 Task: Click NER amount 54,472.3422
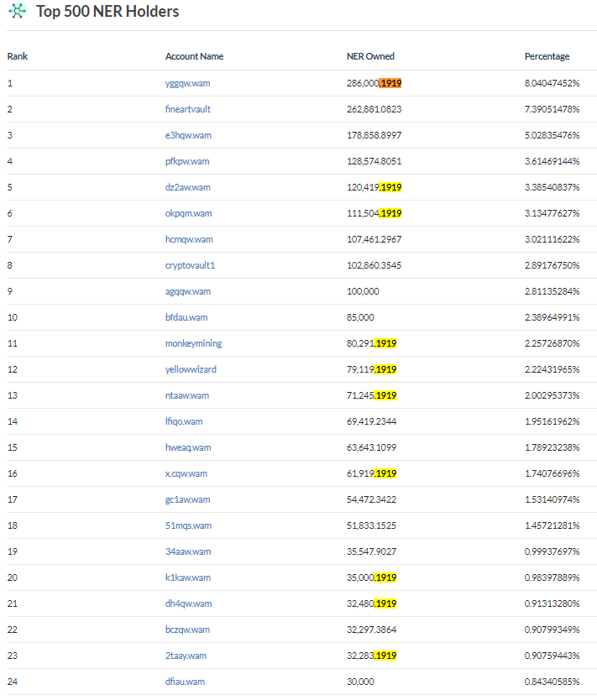[x=371, y=499]
